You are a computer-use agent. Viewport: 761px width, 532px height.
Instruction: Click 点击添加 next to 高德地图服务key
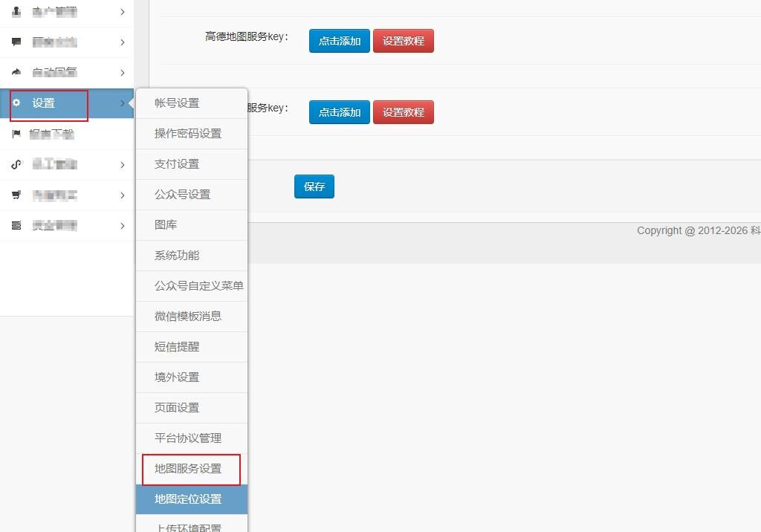pyautogui.click(x=339, y=41)
